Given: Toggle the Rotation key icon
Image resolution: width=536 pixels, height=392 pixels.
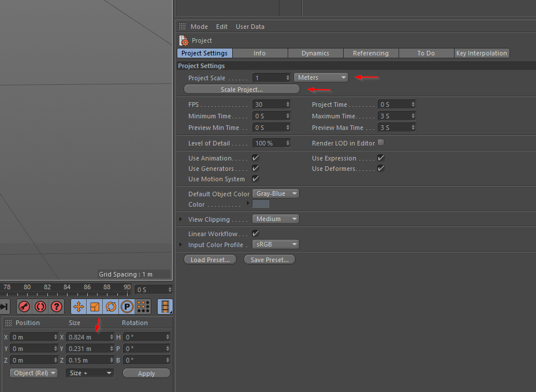Looking at the screenshot, I should [111, 307].
